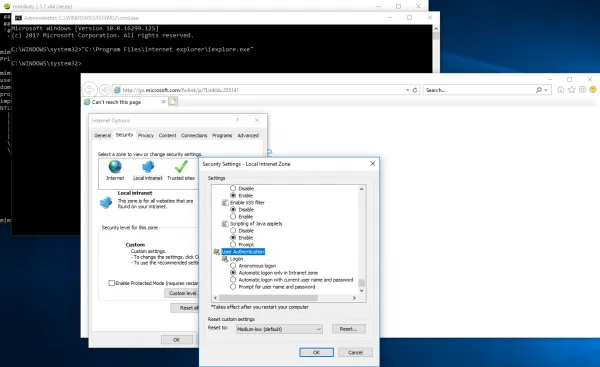This screenshot has height=367, width=600.
Task: Click the Reset... button
Action: pyautogui.click(x=349, y=329)
